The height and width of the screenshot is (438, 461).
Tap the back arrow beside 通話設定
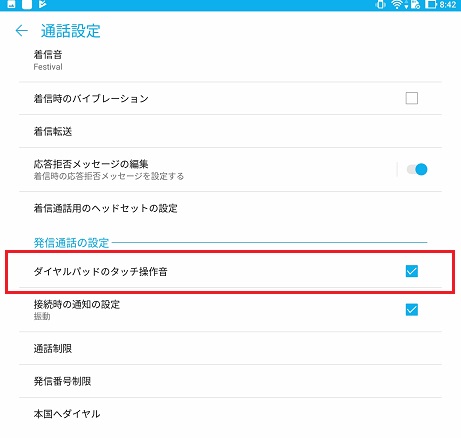(22, 31)
